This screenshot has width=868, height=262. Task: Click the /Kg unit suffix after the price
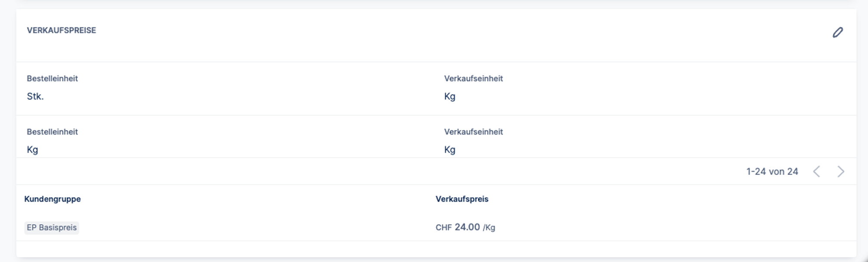(489, 228)
